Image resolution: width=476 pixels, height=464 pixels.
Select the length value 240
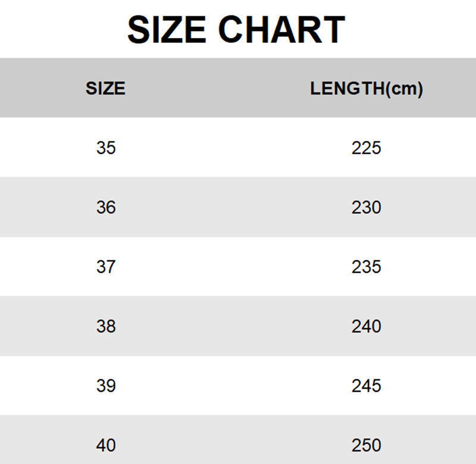(x=366, y=326)
